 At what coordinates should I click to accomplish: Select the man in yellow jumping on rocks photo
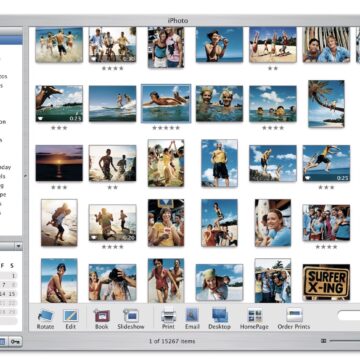(273, 163)
